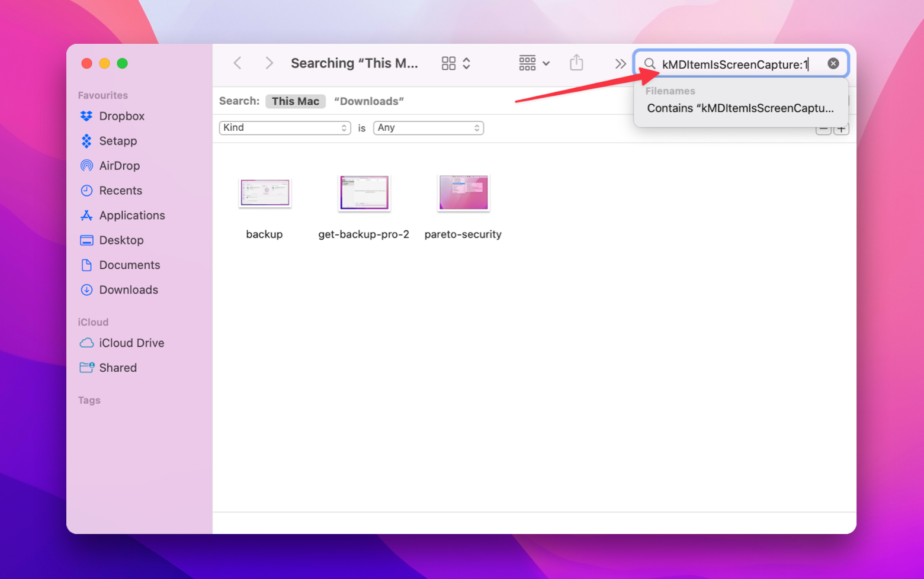Screen dimensions: 924x579
Task: Click the magnifying glass in search field
Action: [649, 64]
